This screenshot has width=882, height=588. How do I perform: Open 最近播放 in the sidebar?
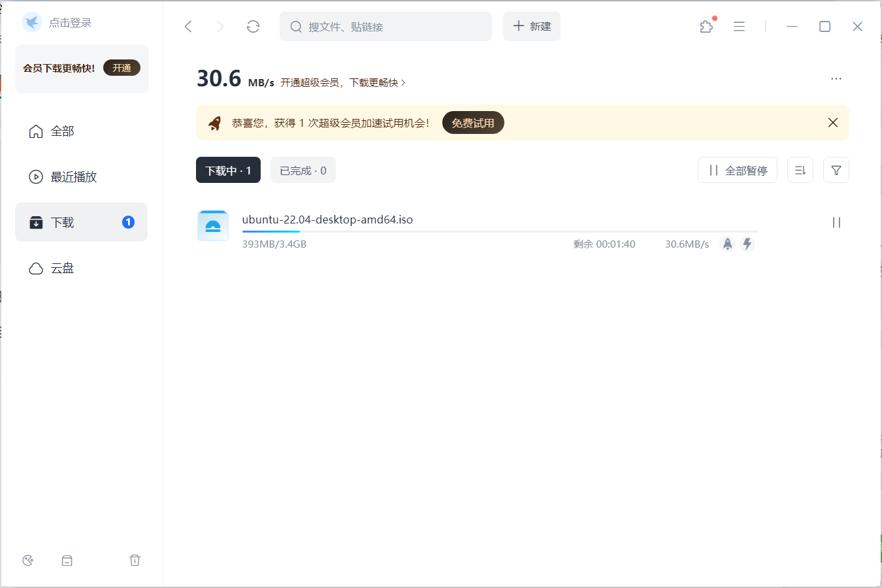click(x=81, y=177)
